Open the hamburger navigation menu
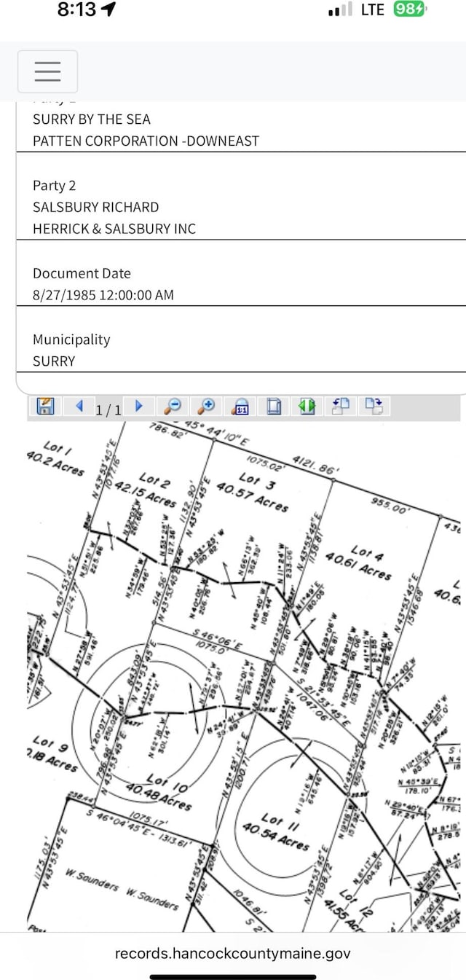466x980 pixels. [x=47, y=71]
